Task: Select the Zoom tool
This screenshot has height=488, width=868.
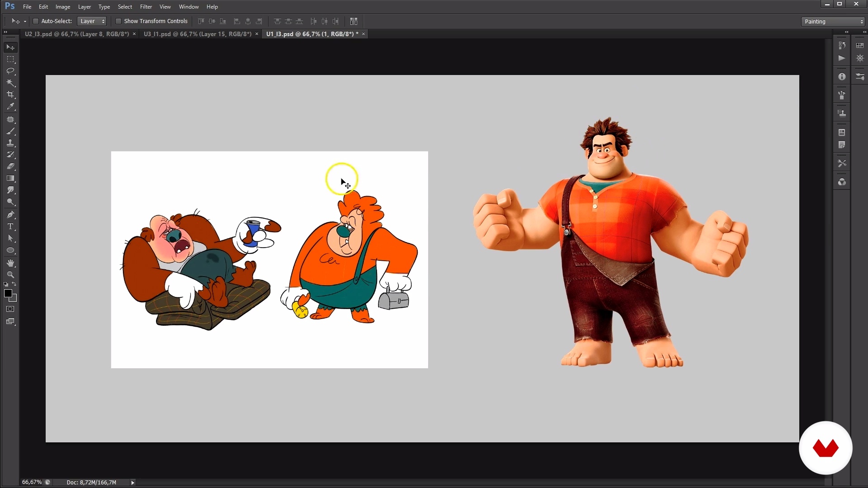Action: (x=10, y=275)
